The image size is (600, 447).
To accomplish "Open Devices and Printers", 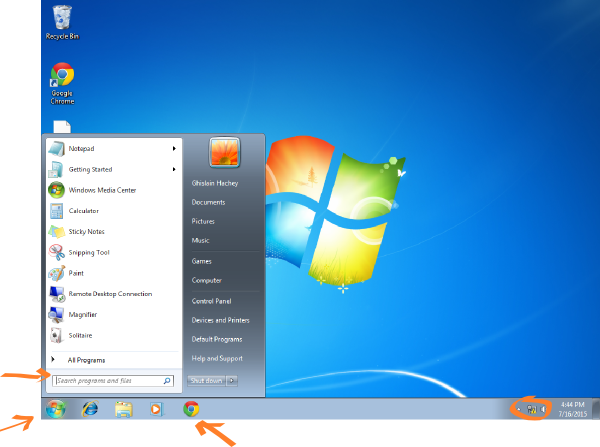I will tap(220, 320).
